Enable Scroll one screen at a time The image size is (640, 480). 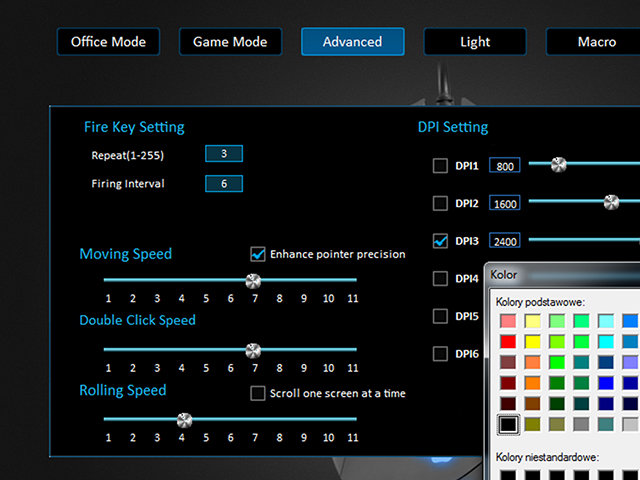(x=258, y=393)
